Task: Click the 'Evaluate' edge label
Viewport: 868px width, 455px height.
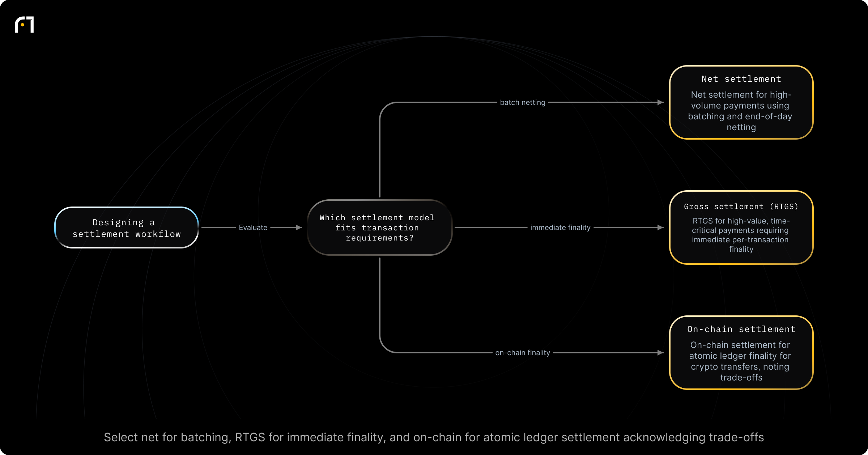Action: pos(253,227)
